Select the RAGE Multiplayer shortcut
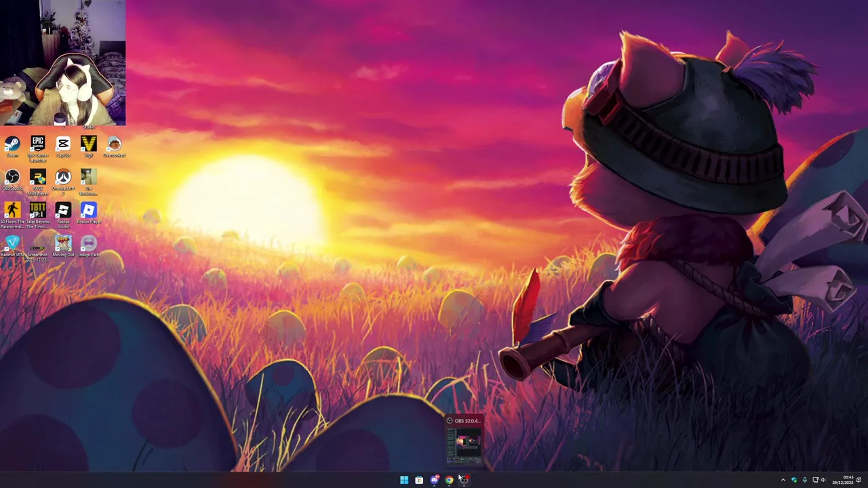 [x=38, y=182]
